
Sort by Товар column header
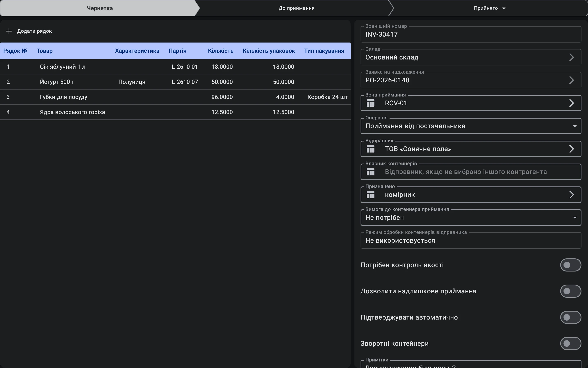(x=45, y=51)
